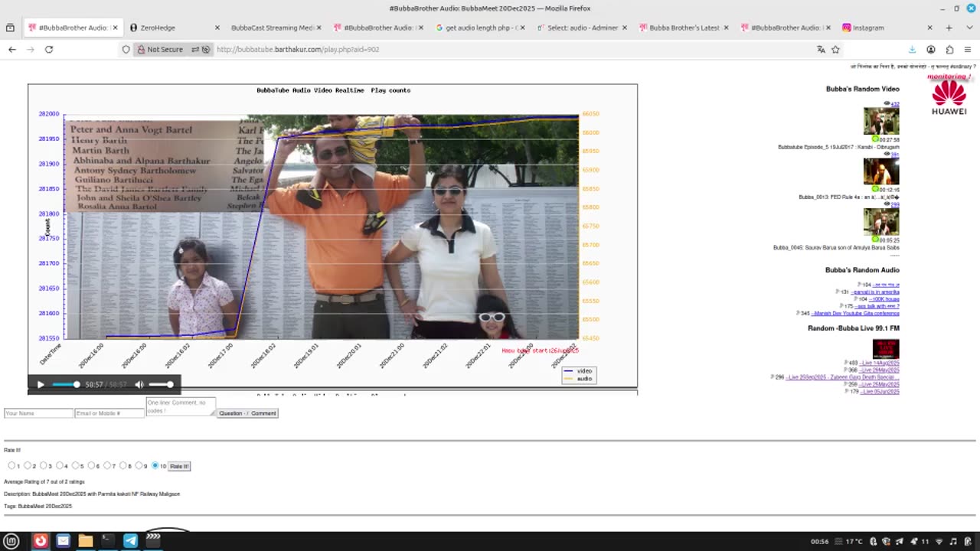This screenshot has height=551, width=980.
Task: Open the Live 26May2025 link
Action: point(879,370)
